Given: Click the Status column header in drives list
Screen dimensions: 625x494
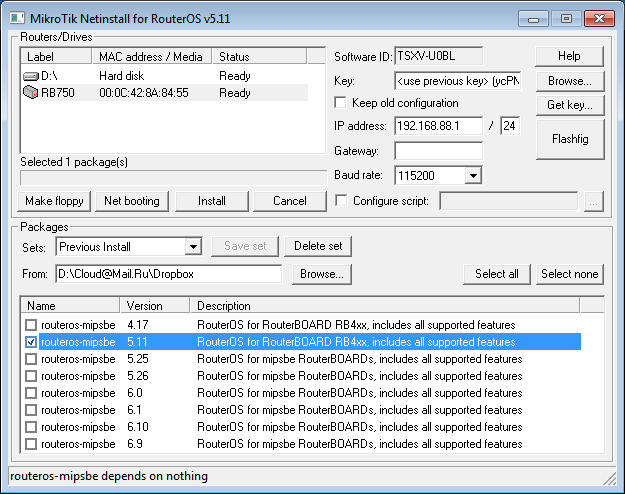Looking at the screenshot, I should tap(259, 57).
